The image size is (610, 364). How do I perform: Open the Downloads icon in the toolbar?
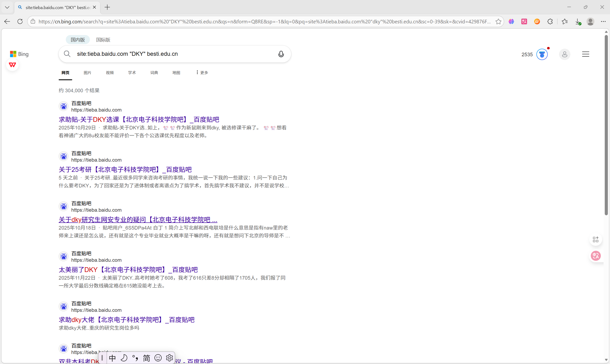click(x=578, y=22)
